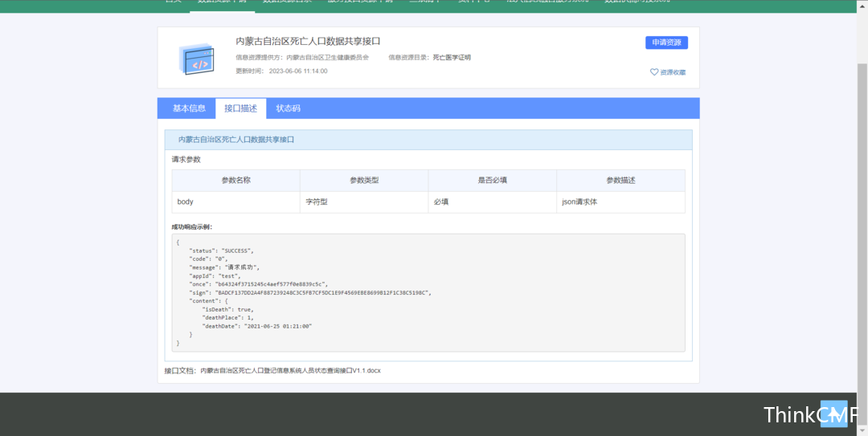Download the V1.1.docx interface document
This screenshot has height=436, width=868.
290,371
